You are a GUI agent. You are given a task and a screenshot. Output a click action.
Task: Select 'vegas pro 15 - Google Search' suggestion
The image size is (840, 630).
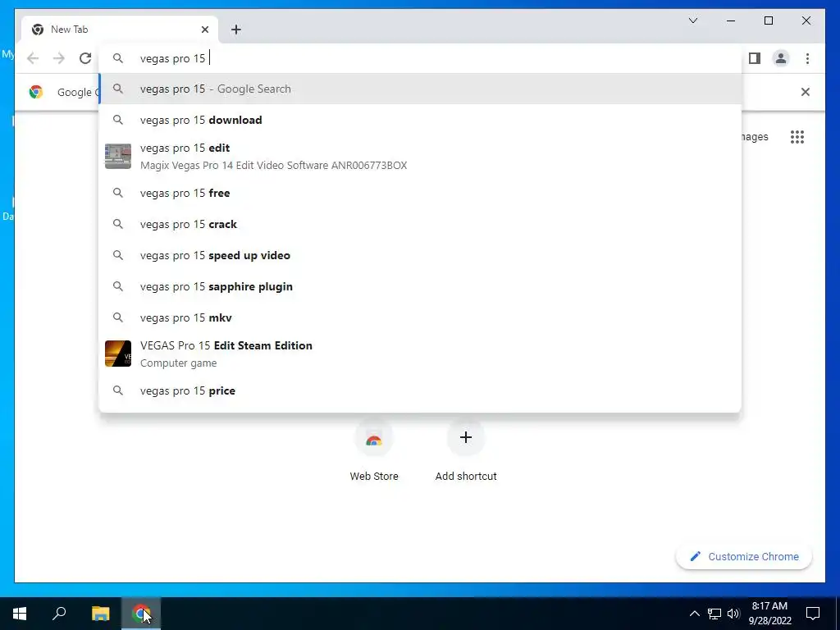pyautogui.click(x=421, y=89)
